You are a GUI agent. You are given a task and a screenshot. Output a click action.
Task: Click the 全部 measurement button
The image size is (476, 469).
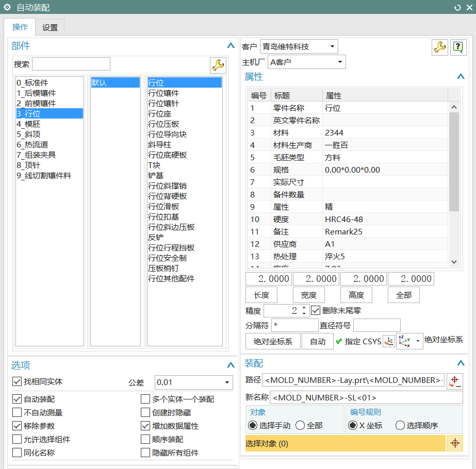404,295
